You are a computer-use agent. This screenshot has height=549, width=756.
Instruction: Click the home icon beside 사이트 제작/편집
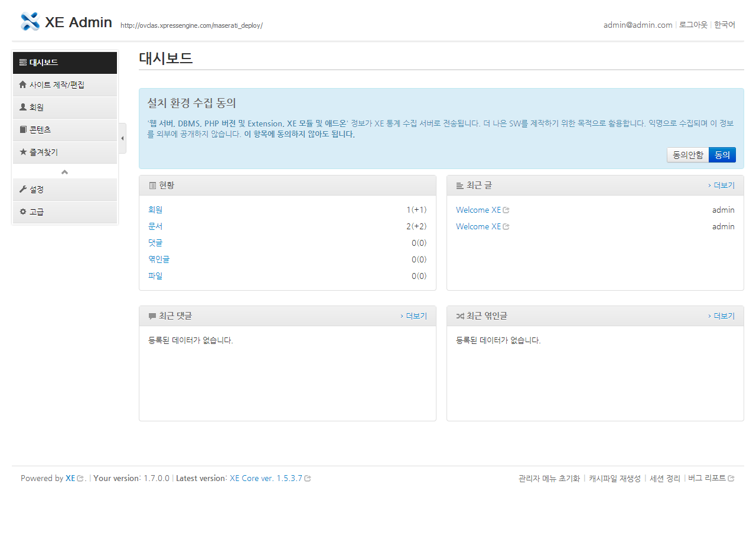22,85
